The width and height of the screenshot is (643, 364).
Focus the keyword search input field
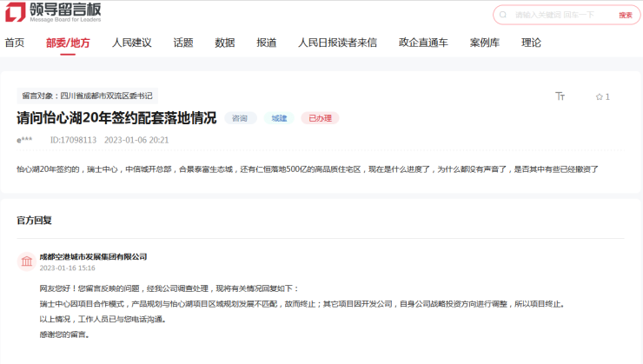(x=560, y=15)
